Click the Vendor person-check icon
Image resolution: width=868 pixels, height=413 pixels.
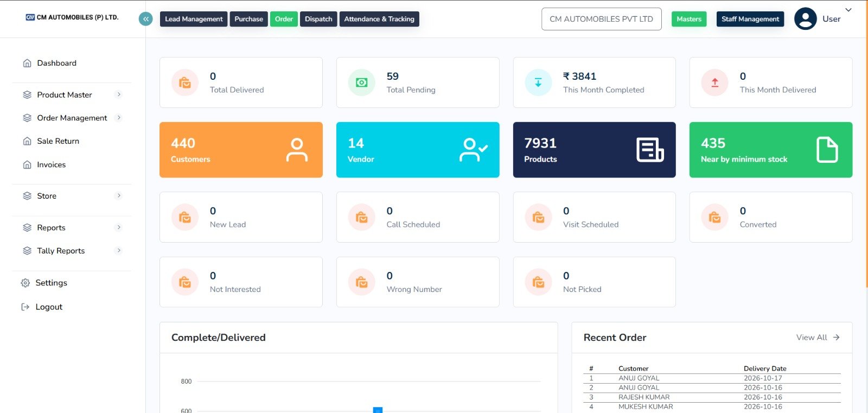(474, 150)
